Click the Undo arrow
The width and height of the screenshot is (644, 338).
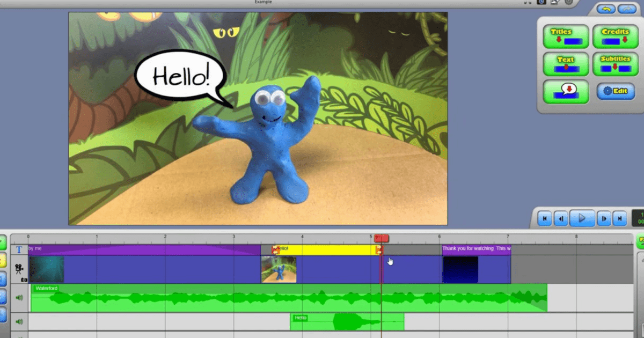pyautogui.click(x=606, y=8)
